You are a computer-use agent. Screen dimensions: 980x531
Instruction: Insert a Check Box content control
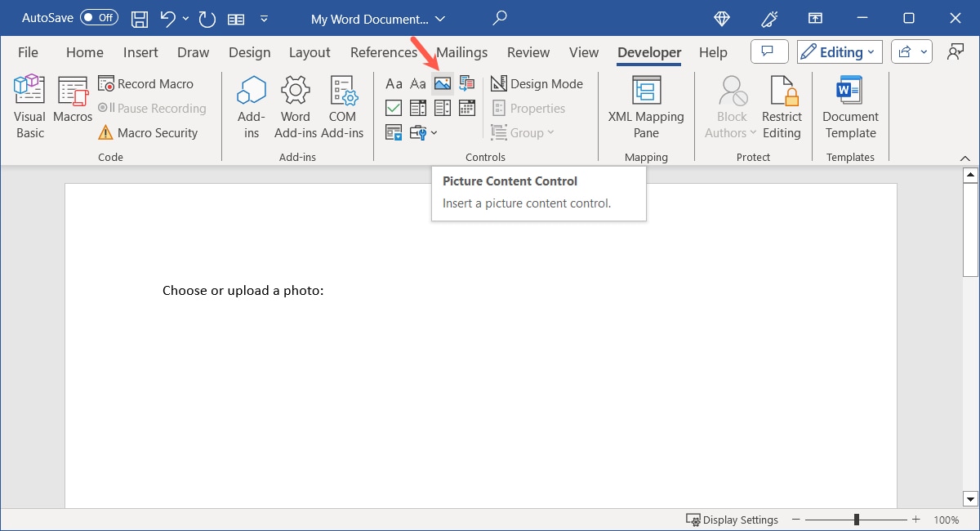click(x=394, y=108)
